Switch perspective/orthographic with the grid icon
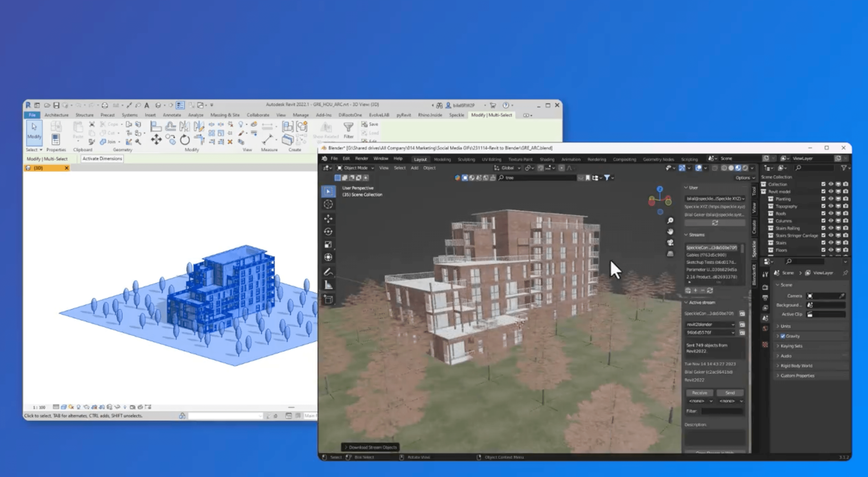This screenshot has height=477, width=868. pyautogui.click(x=670, y=253)
